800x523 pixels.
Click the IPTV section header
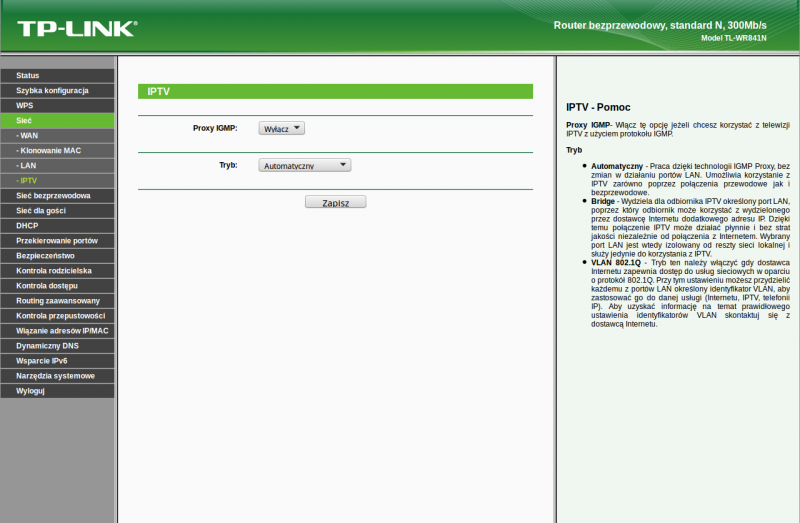click(335, 91)
